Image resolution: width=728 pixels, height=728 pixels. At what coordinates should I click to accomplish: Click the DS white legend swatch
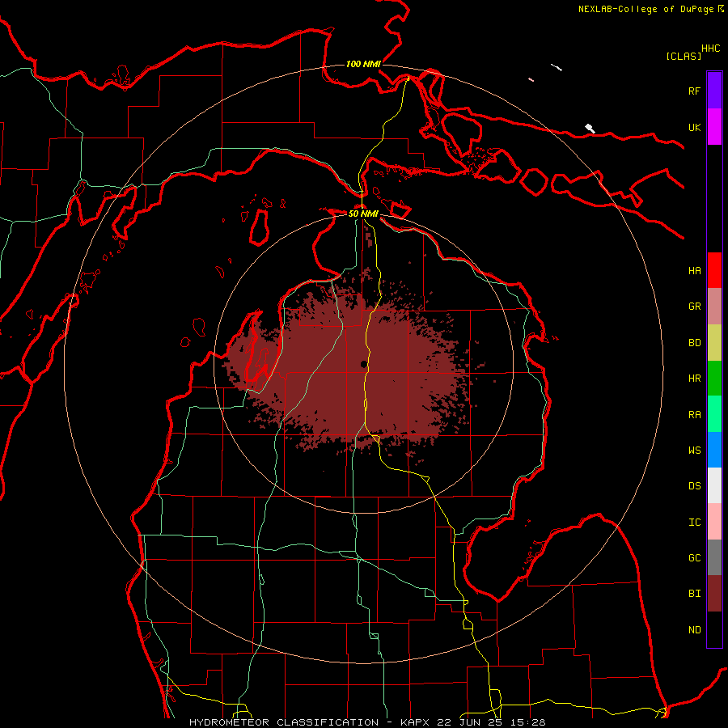(x=714, y=485)
